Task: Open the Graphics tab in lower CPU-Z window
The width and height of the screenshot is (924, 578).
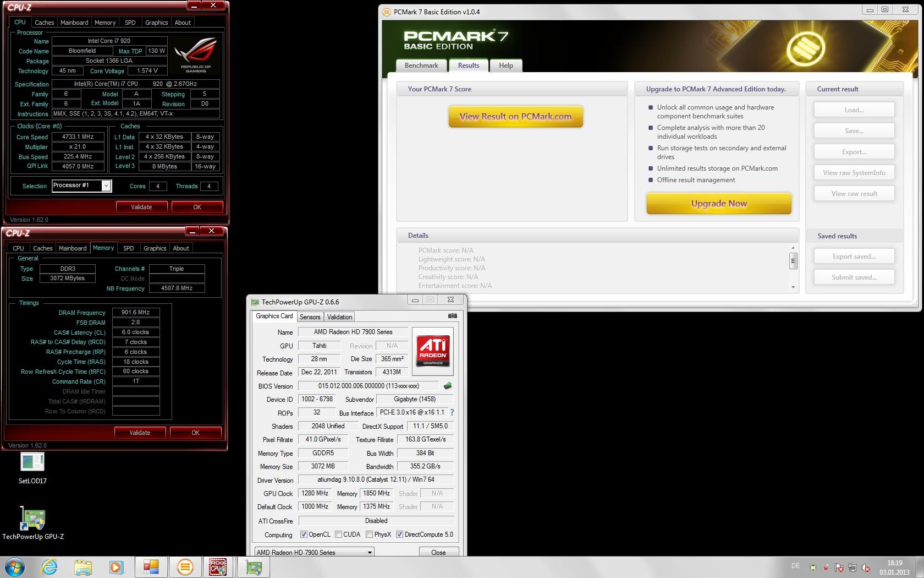Action: click(155, 248)
